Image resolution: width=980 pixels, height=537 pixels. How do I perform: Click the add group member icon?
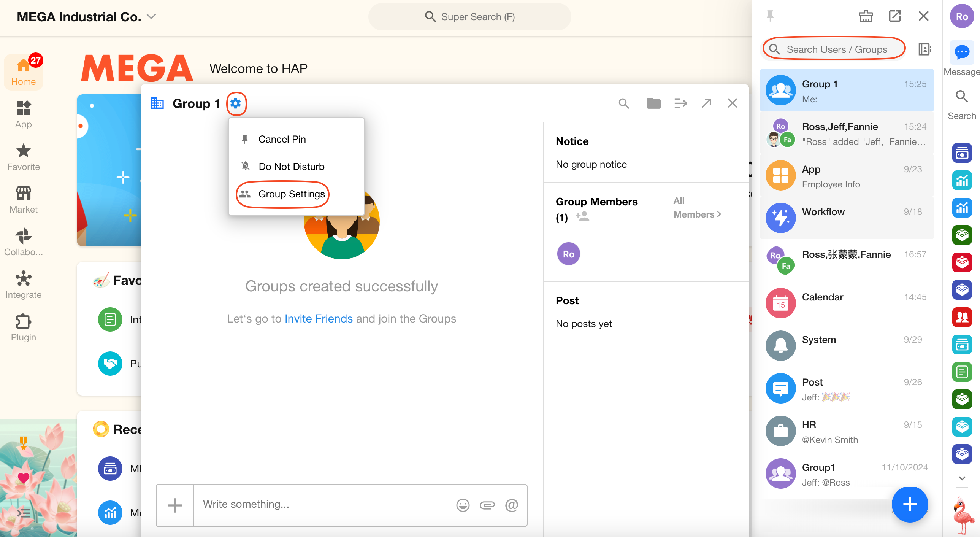click(582, 216)
